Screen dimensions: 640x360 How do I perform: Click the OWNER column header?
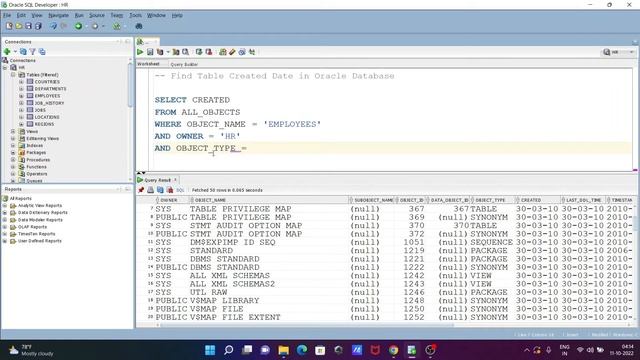pos(172,200)
